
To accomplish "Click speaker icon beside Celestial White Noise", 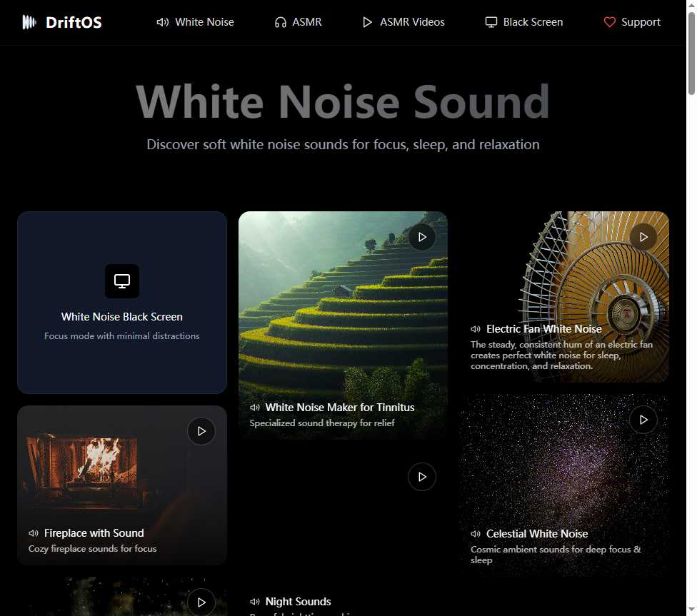I will click(476, 534).
